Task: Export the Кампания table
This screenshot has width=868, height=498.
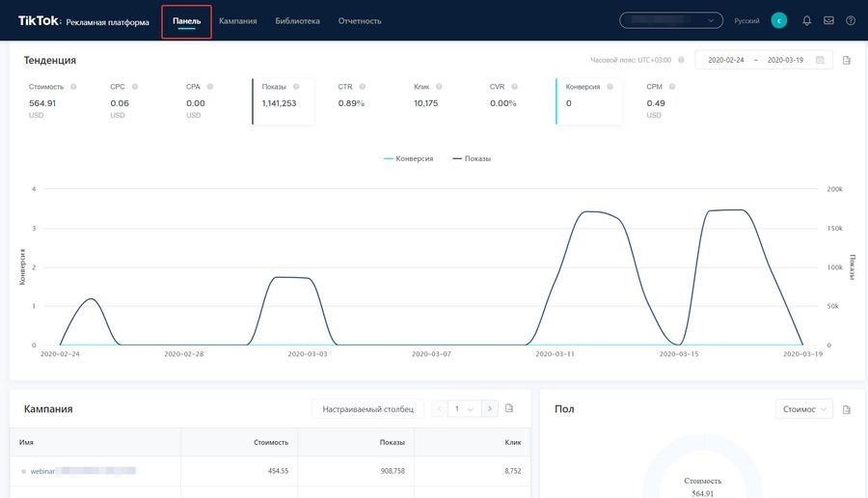Action: [x=509, y=408]
